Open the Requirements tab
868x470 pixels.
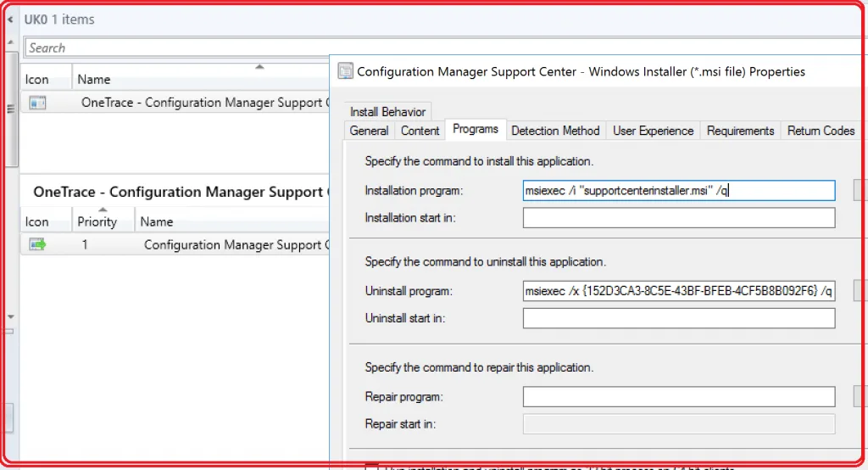click(x=740, y=131)
